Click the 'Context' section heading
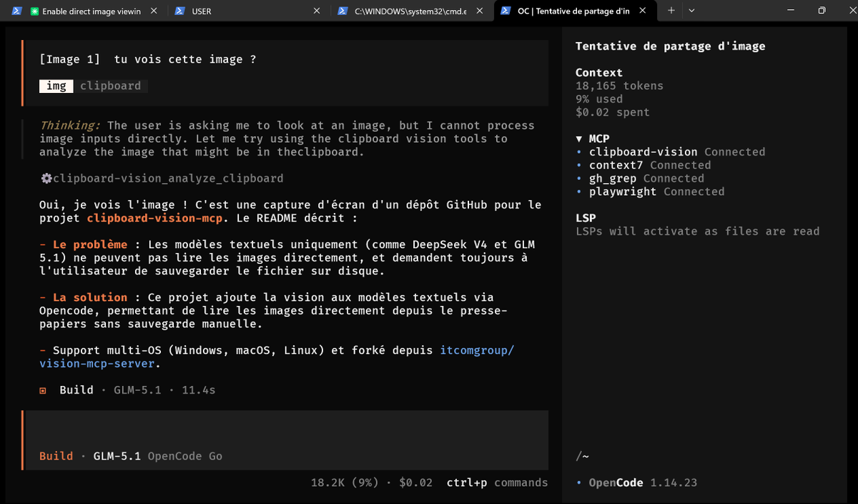This screenshot has width=858, height=504. [x=599, y=72]
